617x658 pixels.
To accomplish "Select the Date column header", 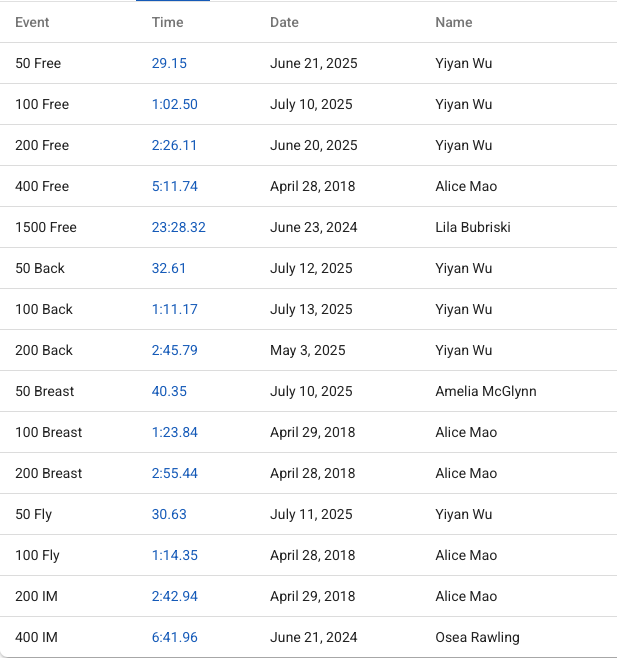I will pyautogui.click(x=284, y=22).
